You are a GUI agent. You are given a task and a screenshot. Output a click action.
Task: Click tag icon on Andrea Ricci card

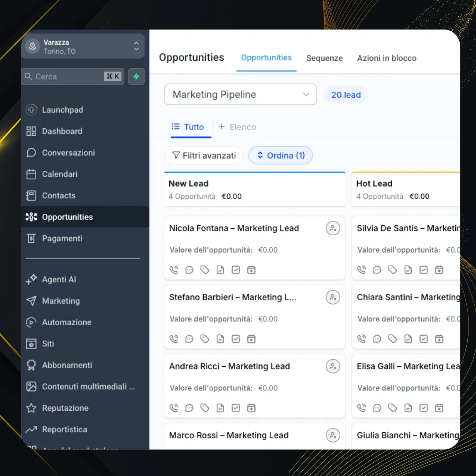pyautogui.click(x=205, y=408)
